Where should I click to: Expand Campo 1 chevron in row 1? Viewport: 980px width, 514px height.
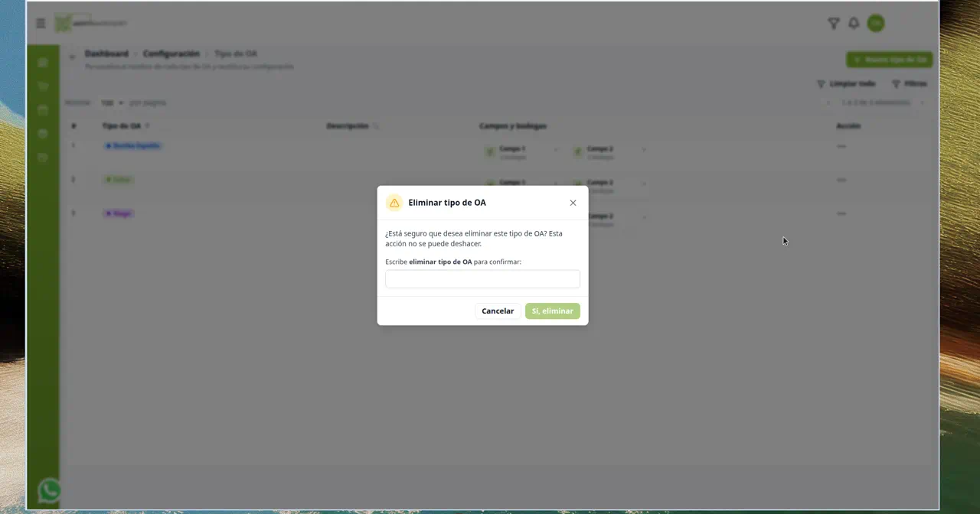556,150
